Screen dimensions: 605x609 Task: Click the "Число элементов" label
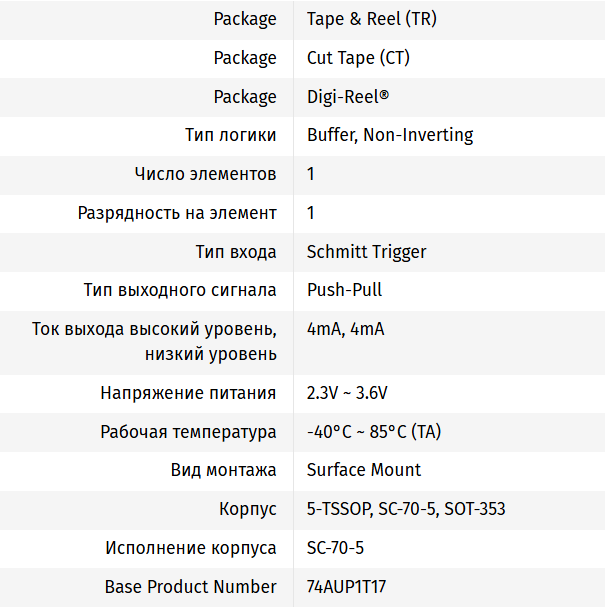click(x=205, y=174)
